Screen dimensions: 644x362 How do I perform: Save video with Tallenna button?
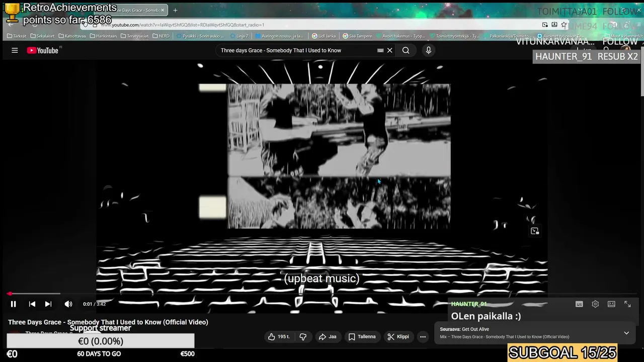(x=362, y=337)
